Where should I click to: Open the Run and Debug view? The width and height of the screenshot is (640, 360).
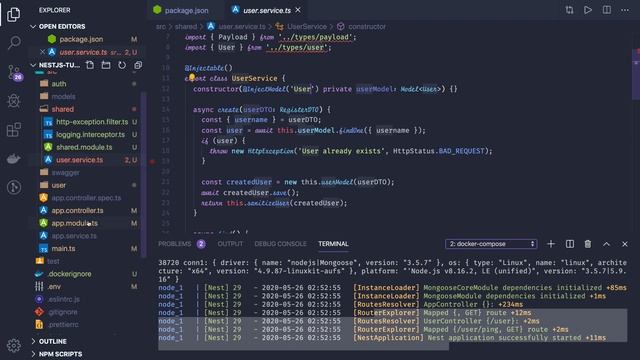(x=14, y=101)
